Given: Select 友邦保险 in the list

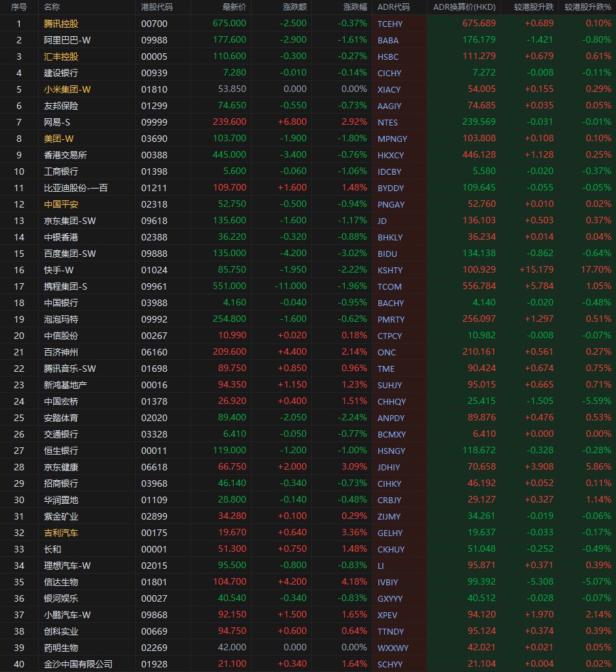Looking at the screenshot, I should point(61,106).
